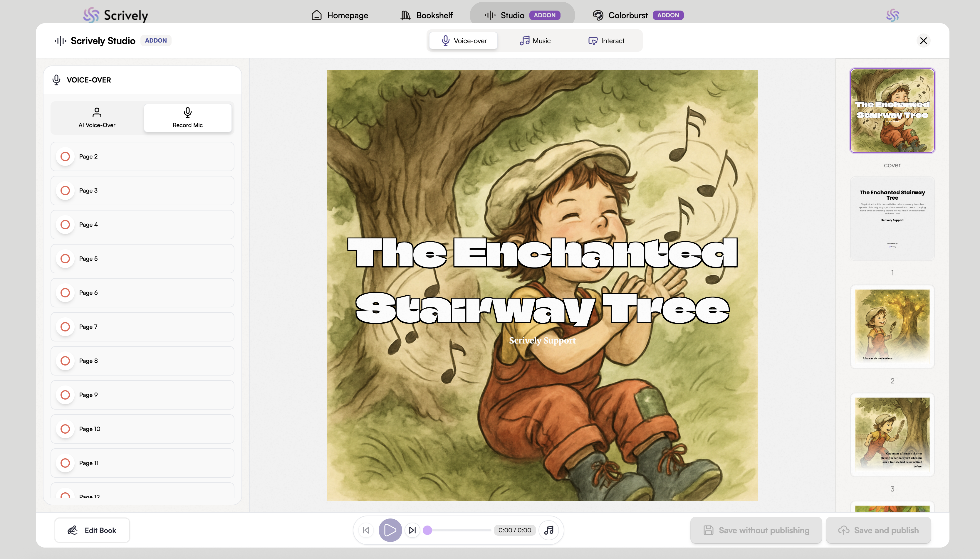The width and height of the screenshot is (980, 559).
Task: Click the skip-to-previous track icon
Action: (x=366, y=530)
